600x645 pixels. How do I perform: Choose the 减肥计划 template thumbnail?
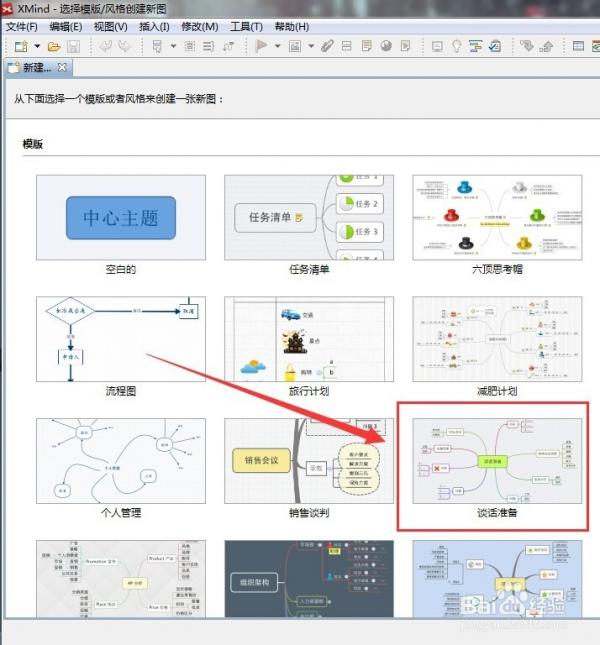click(x=497, y=339)
